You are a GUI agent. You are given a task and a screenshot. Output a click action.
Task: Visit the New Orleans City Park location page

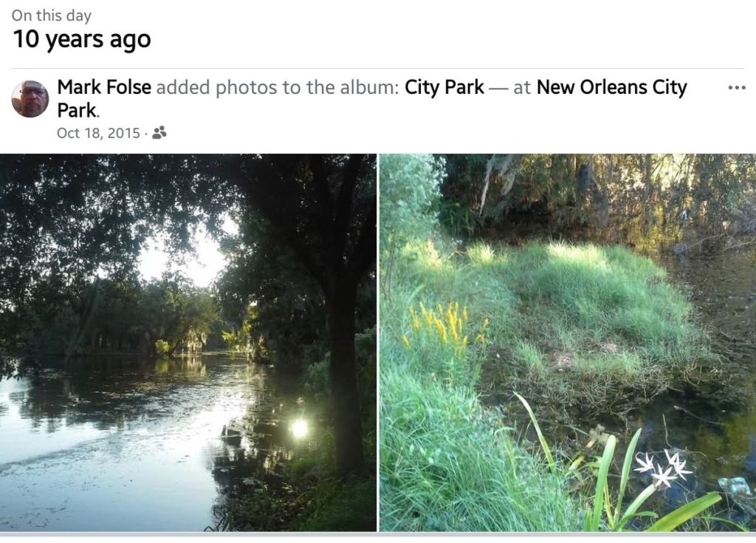(x=611, y=87)
